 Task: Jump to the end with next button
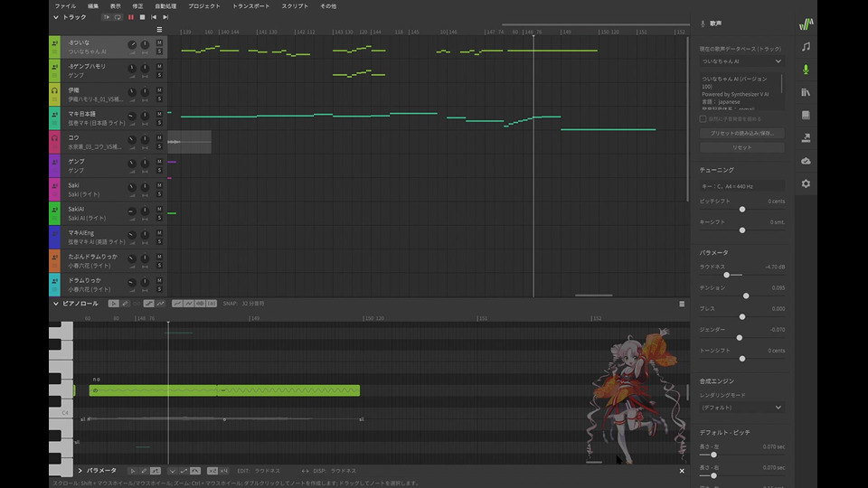(x=165, y=17)
